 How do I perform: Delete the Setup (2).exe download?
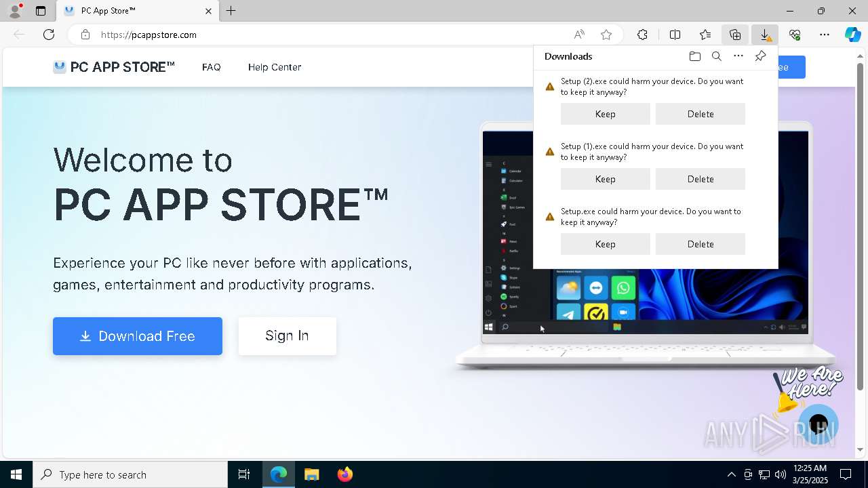point(701,114)
